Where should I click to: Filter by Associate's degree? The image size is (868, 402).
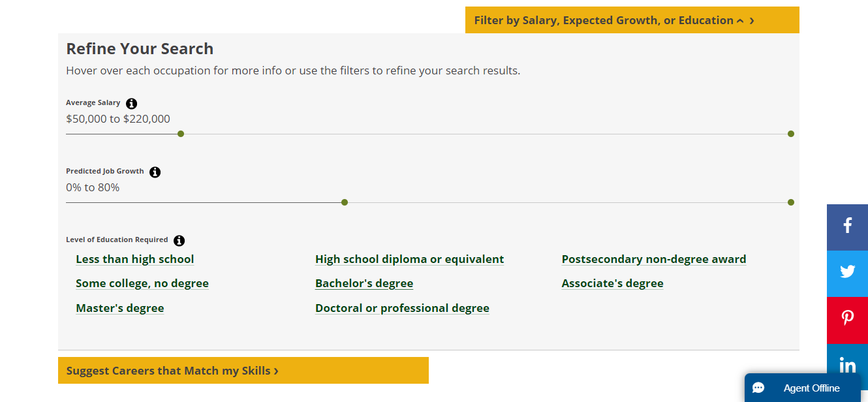click(x=612, y=283)
